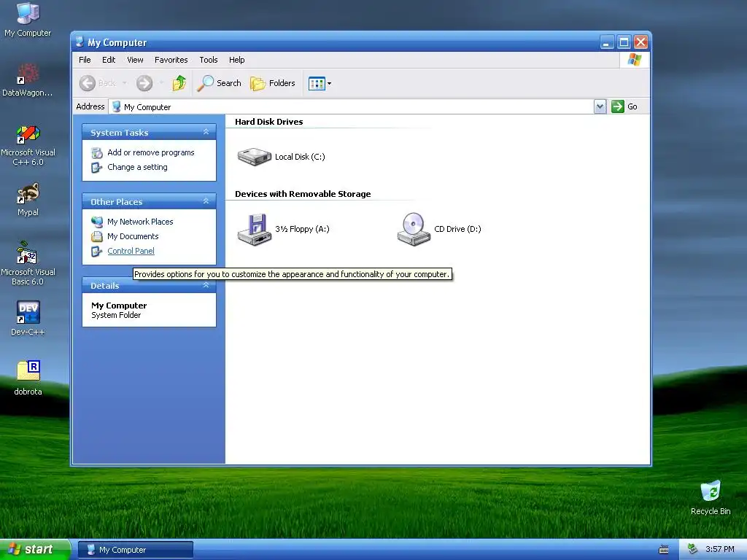Click the 3:57 PM clock
Screen dimensions: 747x560
[720, 550]
